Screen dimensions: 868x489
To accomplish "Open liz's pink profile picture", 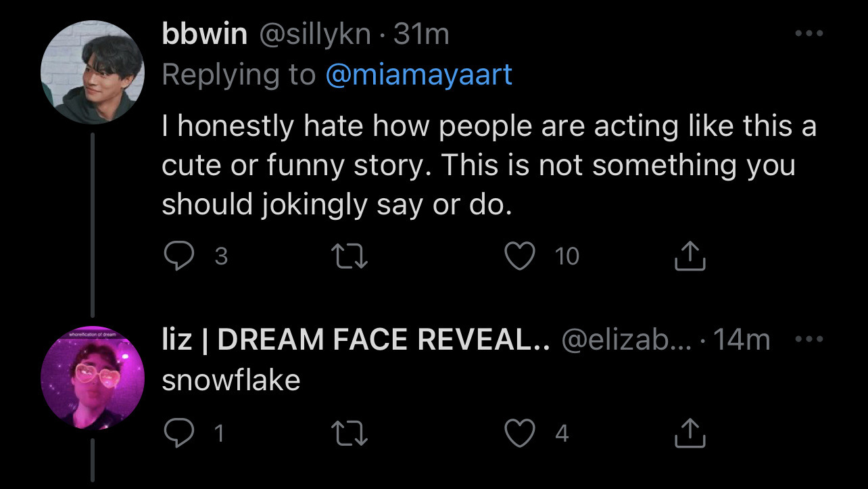I will click(93, 378).
